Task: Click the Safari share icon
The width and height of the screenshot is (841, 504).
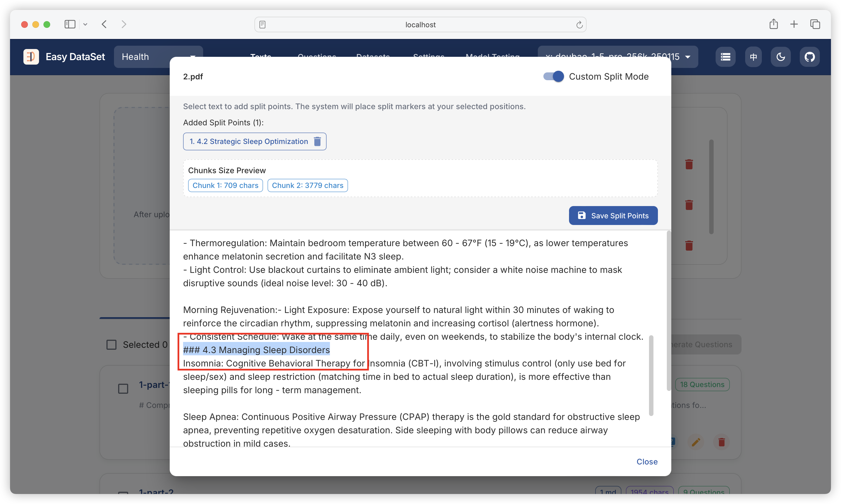Action: (x=773, y=24)
